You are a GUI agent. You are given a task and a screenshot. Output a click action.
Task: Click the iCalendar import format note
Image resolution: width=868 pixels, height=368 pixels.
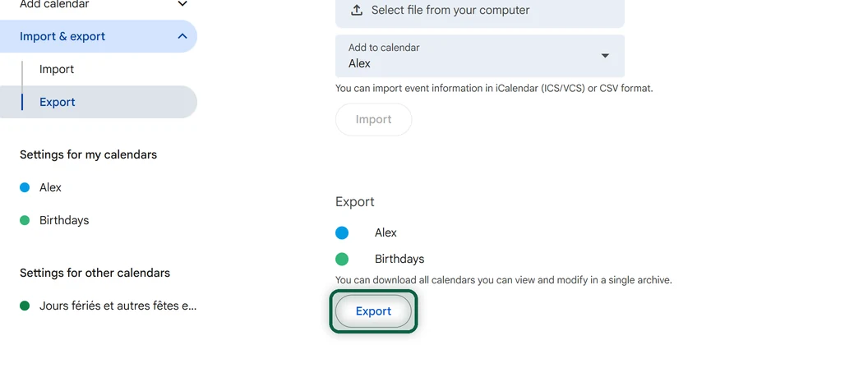click(494, 88)
